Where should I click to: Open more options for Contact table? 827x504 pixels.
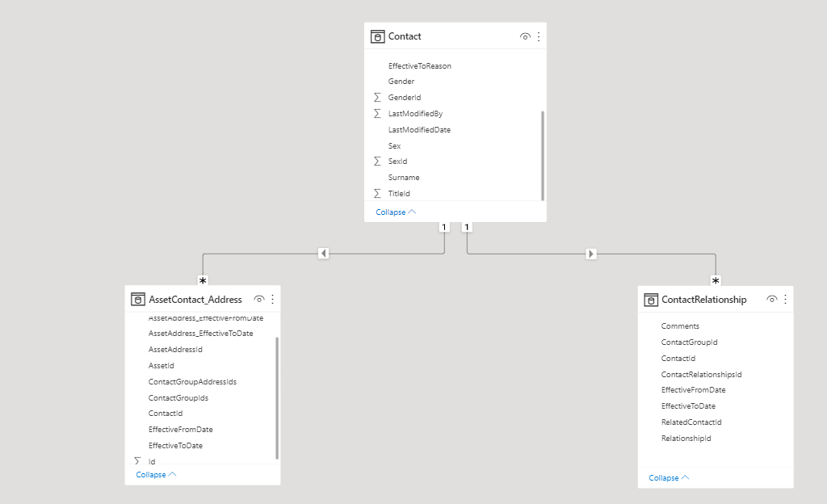click(539, 36)
